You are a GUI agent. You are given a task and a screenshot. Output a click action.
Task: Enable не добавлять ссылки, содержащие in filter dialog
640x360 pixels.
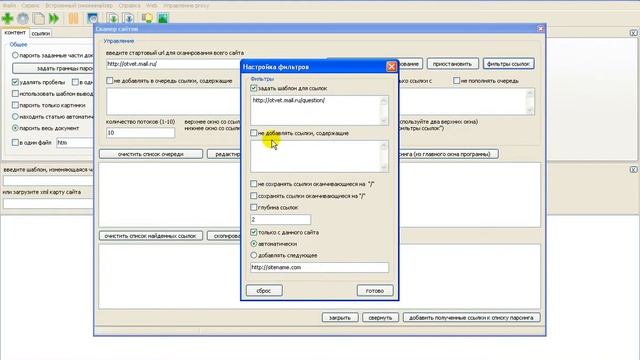[253, 133]
